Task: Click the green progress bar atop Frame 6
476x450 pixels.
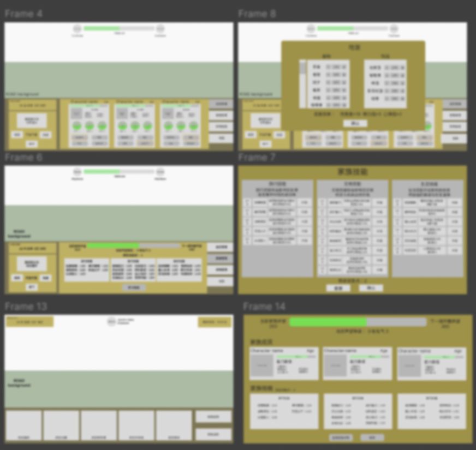Action: point(118,172)
